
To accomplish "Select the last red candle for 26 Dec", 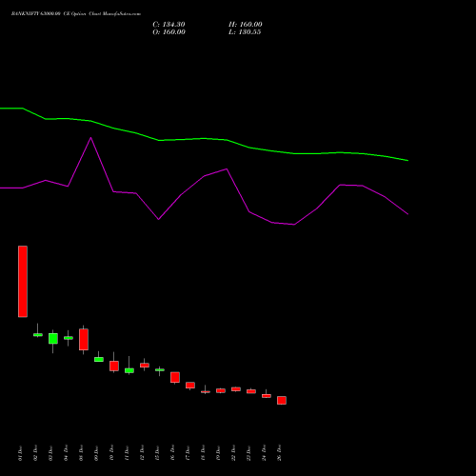I will point(282,400).
